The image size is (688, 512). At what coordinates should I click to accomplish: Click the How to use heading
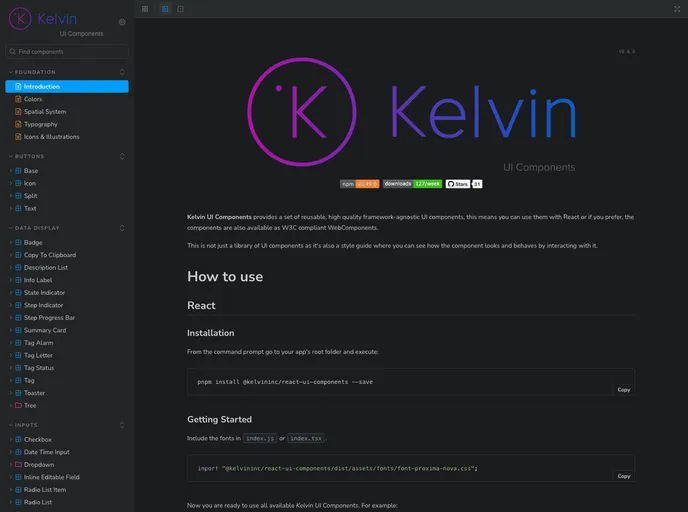(x=225, y=277)
